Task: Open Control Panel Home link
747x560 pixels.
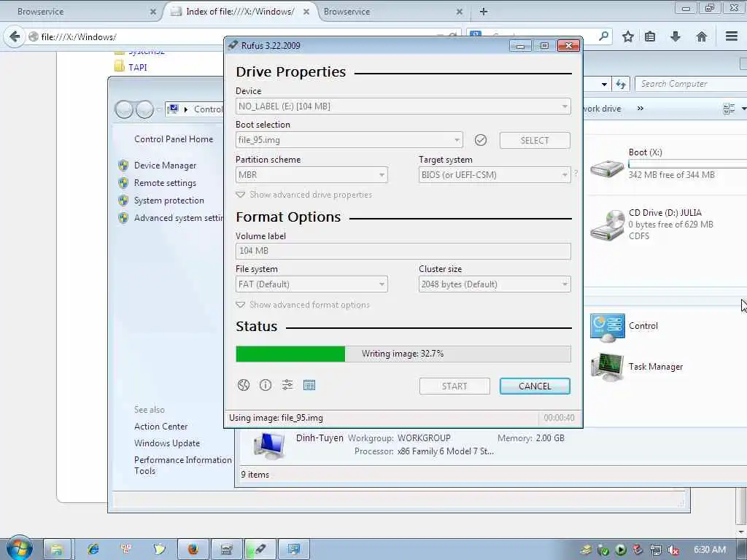Action: (x=174, y=139)
